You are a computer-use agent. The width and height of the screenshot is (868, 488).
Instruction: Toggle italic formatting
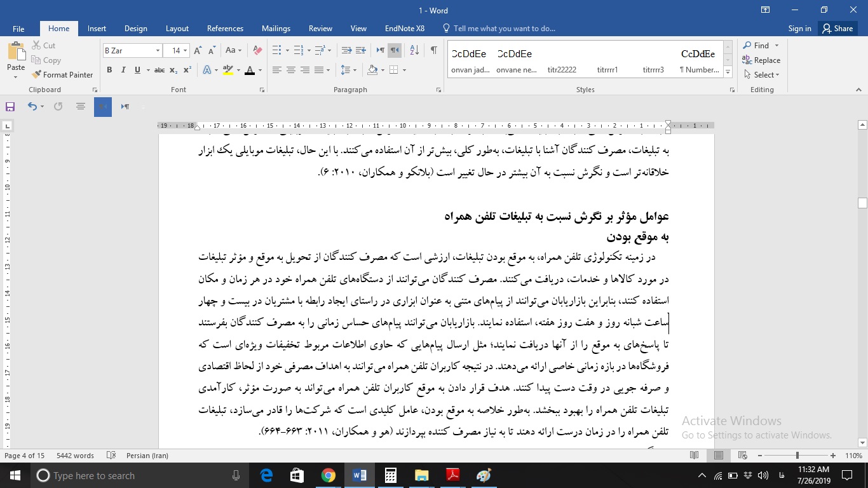tap(123, 70)
